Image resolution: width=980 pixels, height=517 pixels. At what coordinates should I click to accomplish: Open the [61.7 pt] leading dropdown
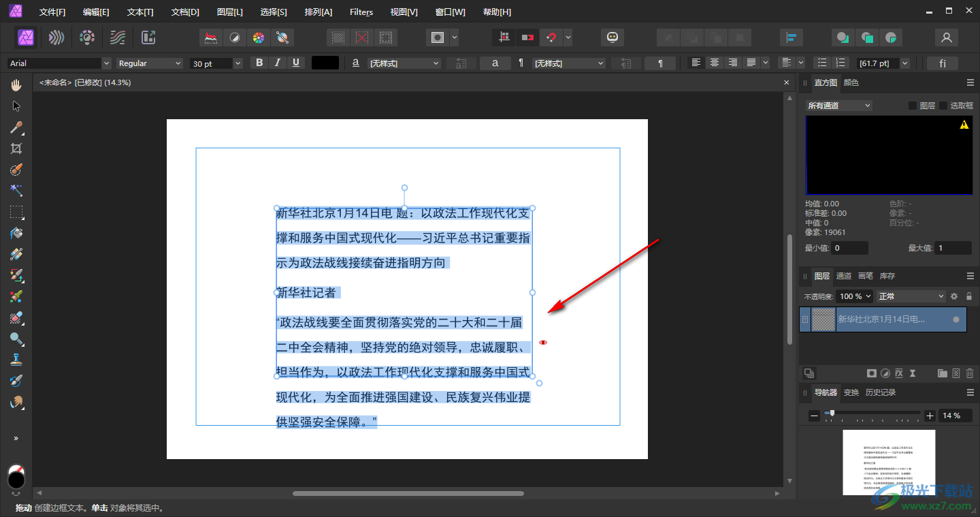tap(883, 63)
